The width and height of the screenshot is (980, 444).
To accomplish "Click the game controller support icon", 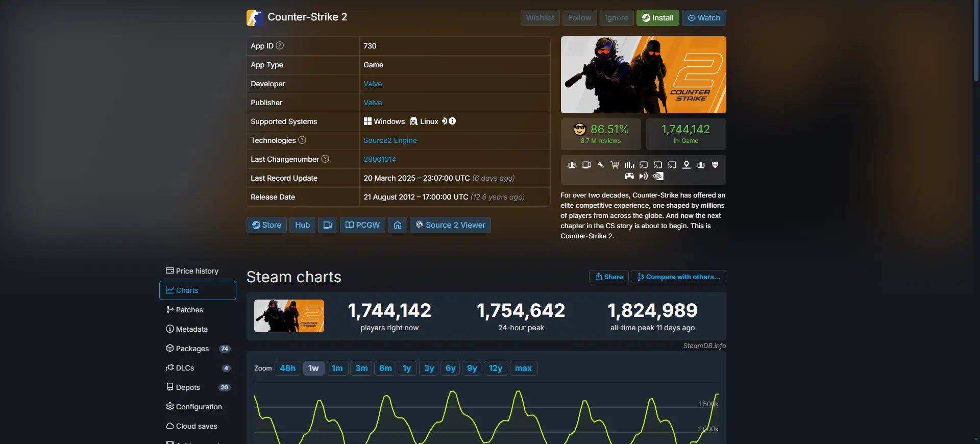I will (629, 176).
